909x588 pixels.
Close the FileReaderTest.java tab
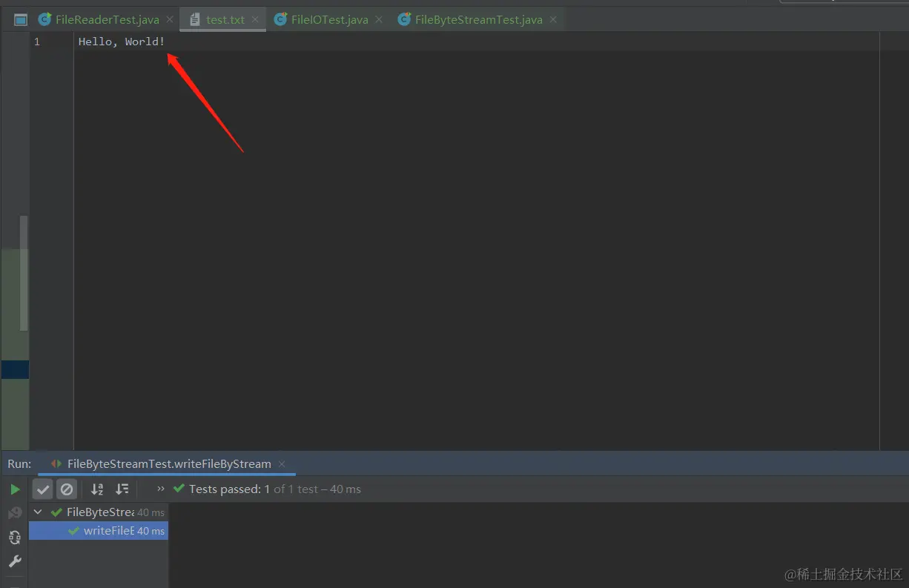tap(170, 19)
